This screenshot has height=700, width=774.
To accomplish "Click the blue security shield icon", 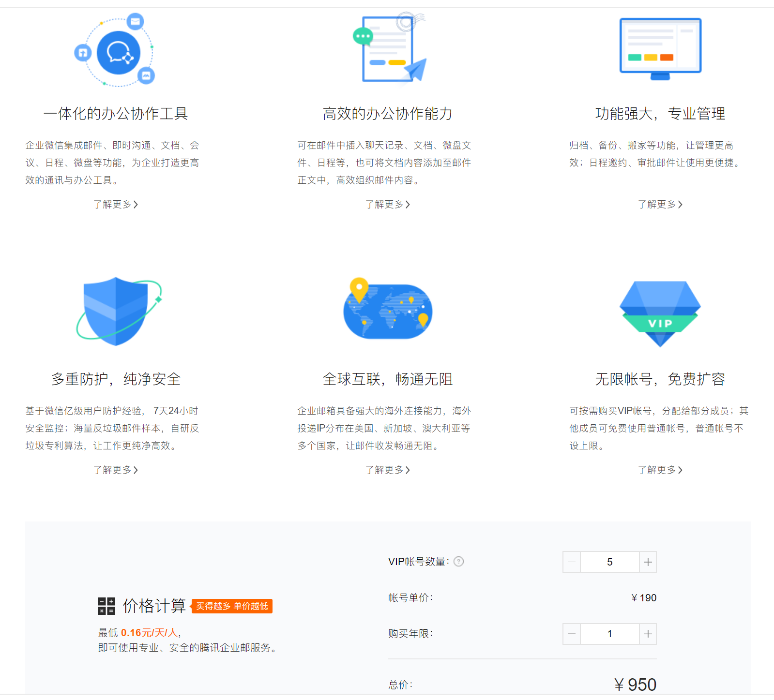I will 117,311.
